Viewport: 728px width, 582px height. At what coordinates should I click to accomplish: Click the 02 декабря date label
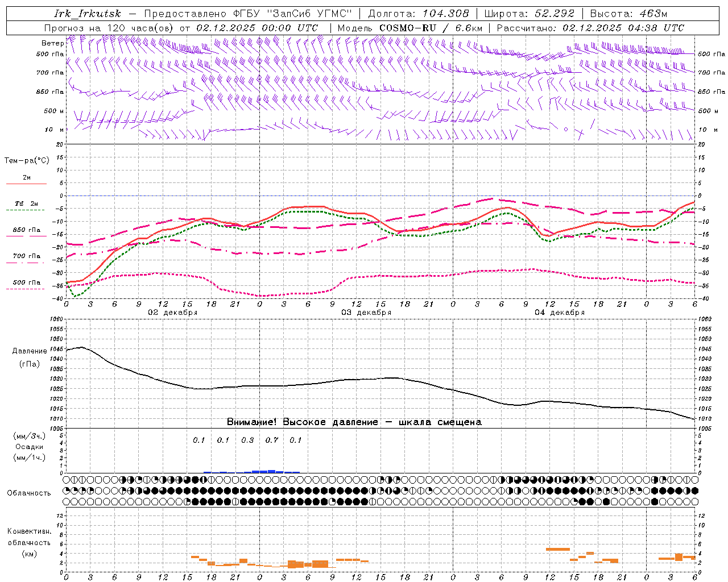[x=173, y=313]
